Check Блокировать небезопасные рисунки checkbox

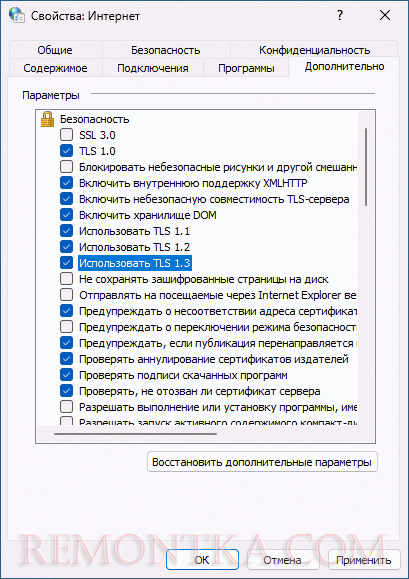tap(66, 167)
